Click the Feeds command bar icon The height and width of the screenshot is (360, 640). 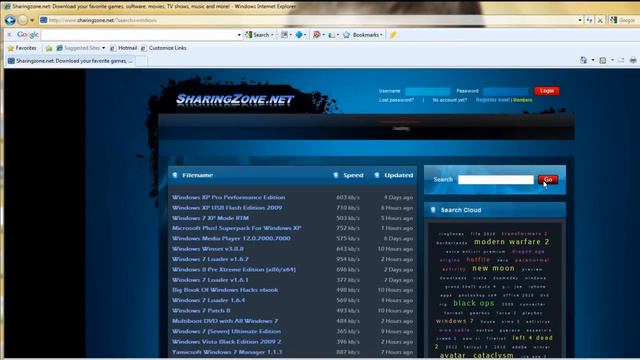click(603, 60)
